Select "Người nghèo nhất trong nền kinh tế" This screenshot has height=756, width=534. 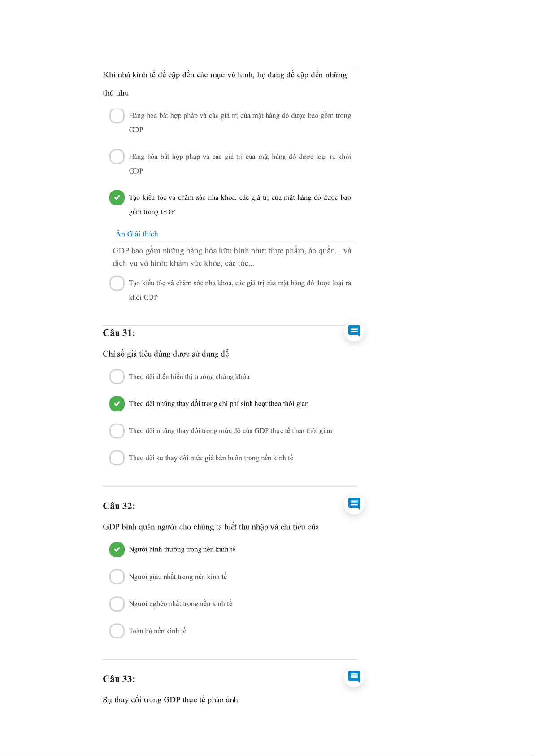(x=117, y=603)
